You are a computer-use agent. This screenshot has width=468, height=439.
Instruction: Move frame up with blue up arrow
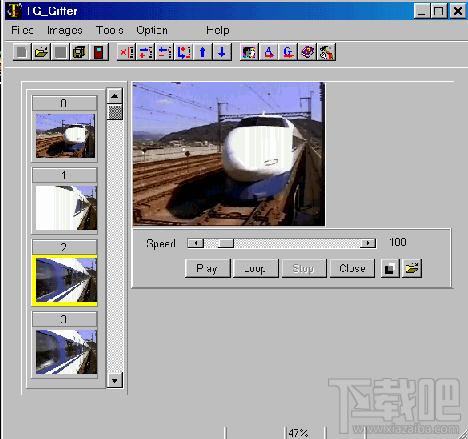[x=203, y=52]
